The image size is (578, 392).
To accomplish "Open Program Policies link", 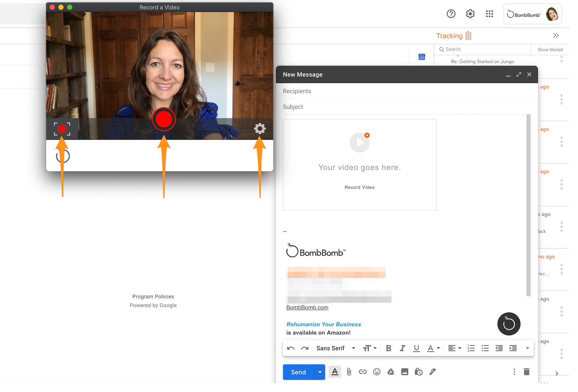I will (x=153, y=297).
